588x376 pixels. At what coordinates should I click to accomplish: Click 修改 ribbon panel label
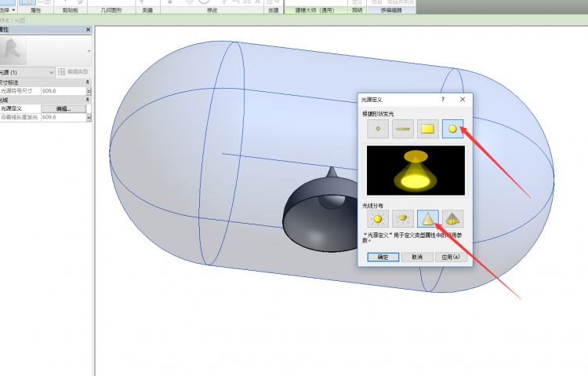(212, 10)
